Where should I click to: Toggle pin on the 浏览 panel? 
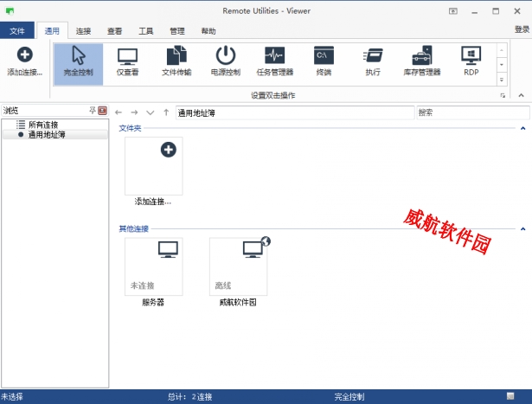click(93, 112)
